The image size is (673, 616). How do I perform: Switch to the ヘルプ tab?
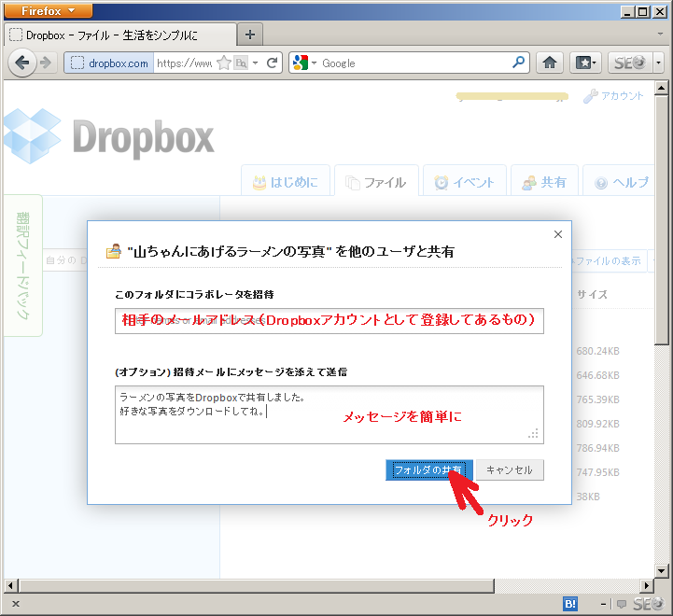pyautogui.click(x=619, y=182)
